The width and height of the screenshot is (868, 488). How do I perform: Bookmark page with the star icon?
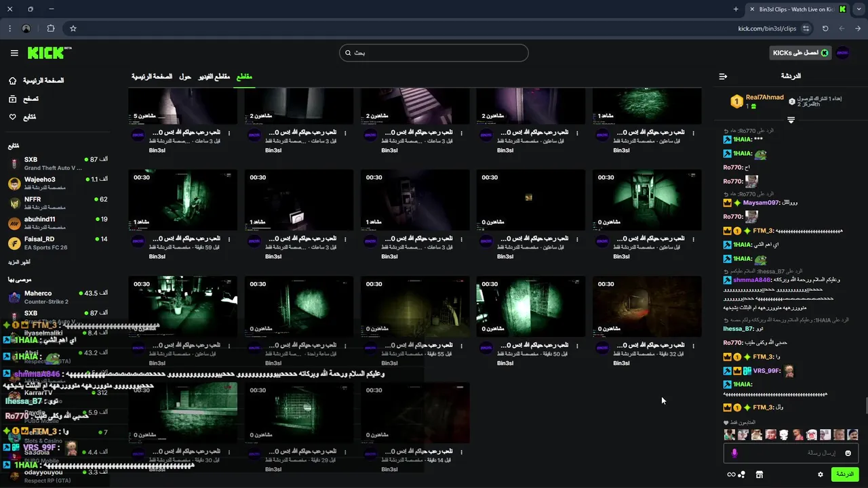73,28
